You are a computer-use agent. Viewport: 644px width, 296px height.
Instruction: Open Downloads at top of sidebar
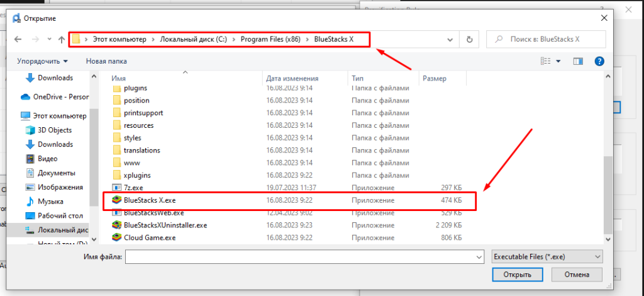point(55,77)
